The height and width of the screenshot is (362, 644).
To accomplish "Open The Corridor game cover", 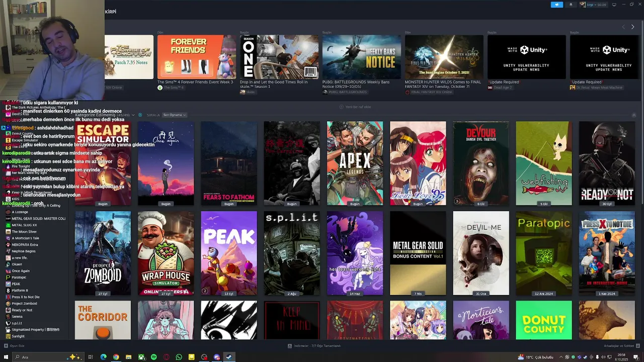I will pyautogui.click(x=103, y=320).
